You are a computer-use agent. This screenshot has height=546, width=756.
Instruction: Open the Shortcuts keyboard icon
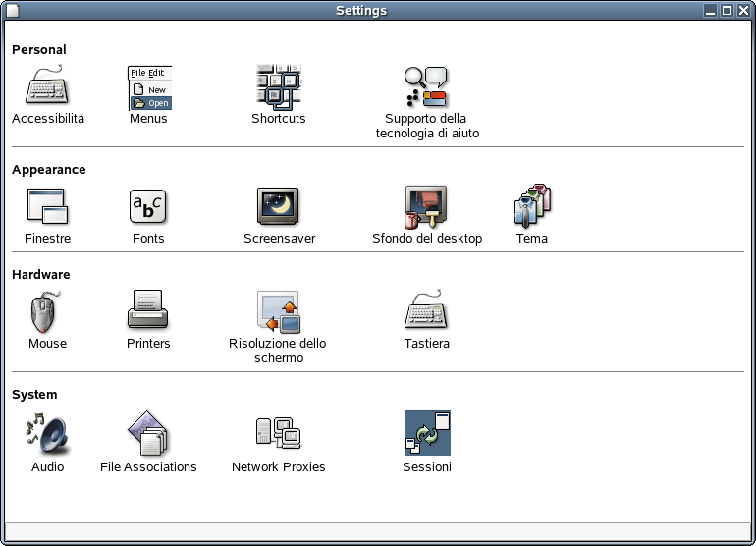(278, 86)
